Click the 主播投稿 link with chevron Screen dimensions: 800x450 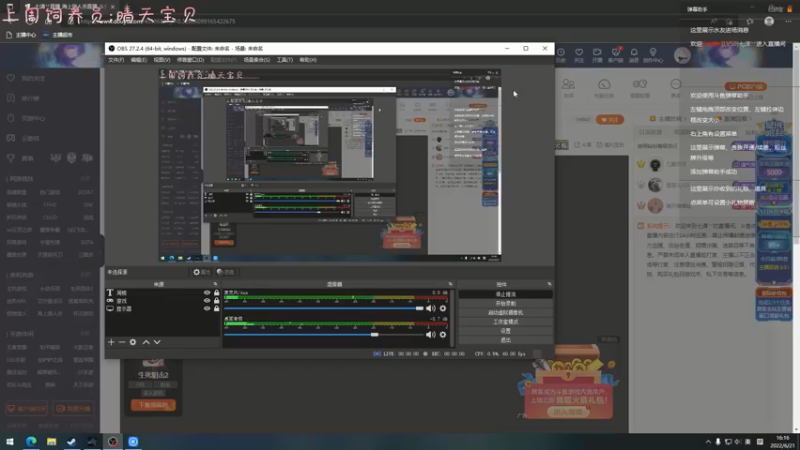tap(669, 118)
